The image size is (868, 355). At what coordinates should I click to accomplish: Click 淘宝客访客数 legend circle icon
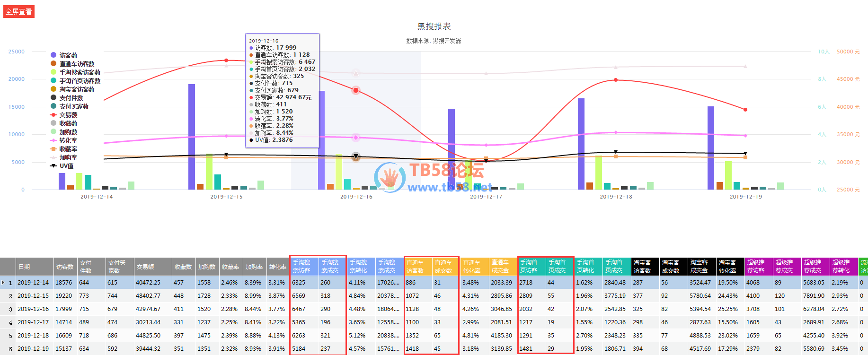click(x=53, y=89)
